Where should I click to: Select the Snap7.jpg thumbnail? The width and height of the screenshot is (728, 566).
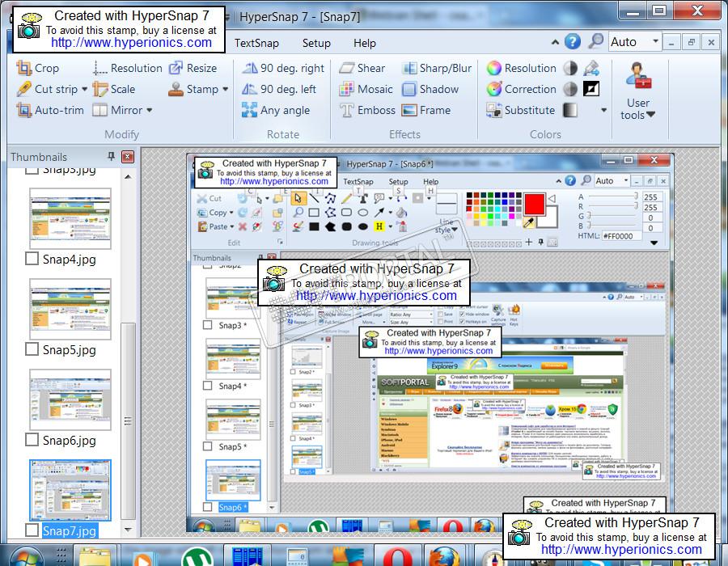click(70, 490)
